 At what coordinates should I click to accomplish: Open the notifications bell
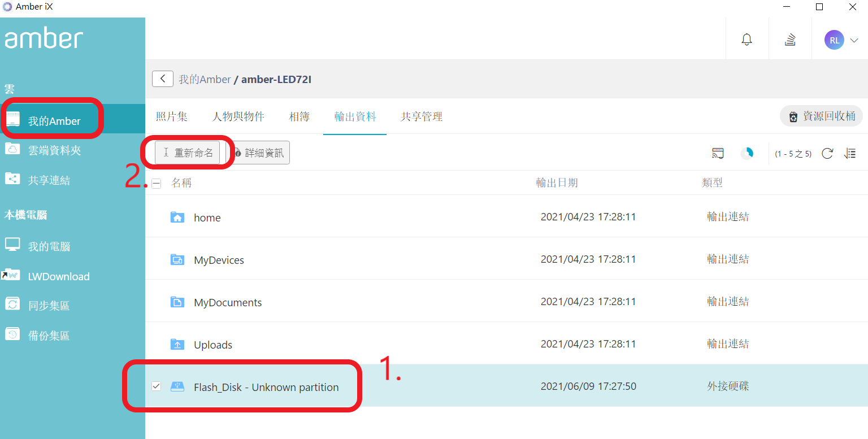747,40
